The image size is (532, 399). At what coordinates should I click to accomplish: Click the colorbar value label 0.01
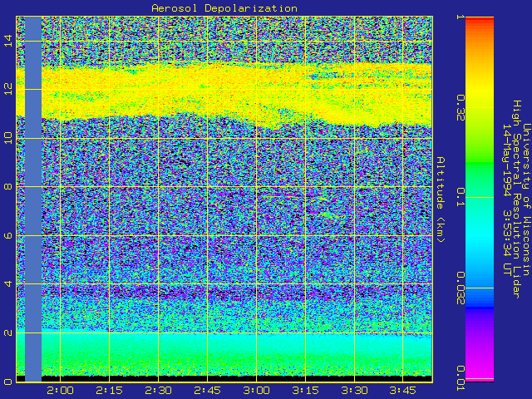(x=460, y=378)
